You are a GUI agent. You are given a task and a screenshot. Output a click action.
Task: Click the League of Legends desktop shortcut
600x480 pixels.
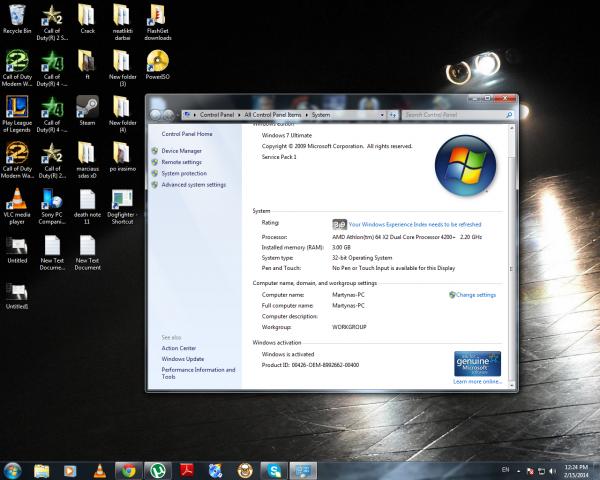[x=17, y=108]
